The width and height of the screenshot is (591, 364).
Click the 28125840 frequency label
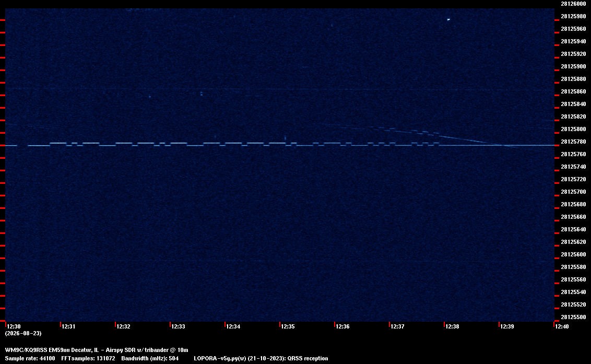[x=573, y=104]
